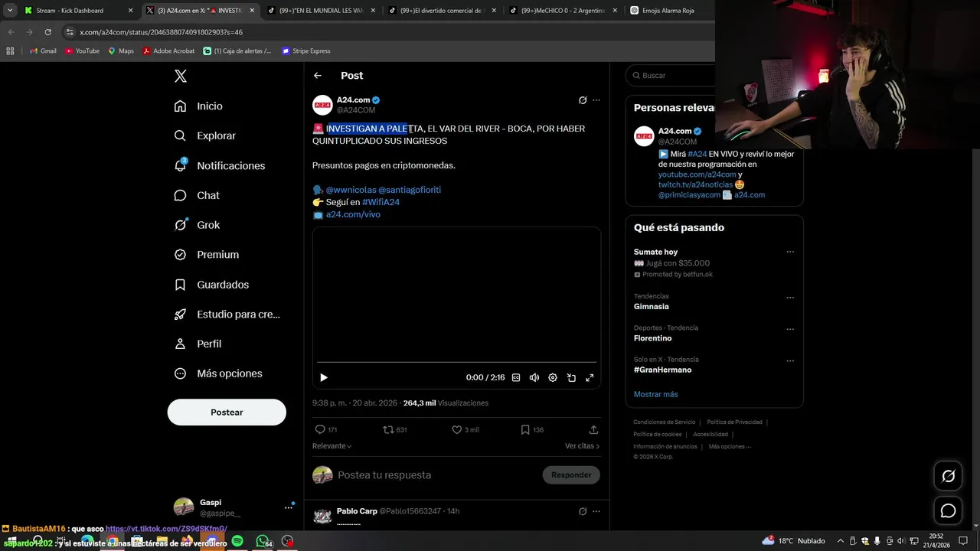This screenshot has width=980, height=551.
Task: Open the three-dot menu on Pablo Carp's reply
Action: [x=596, y=511]
